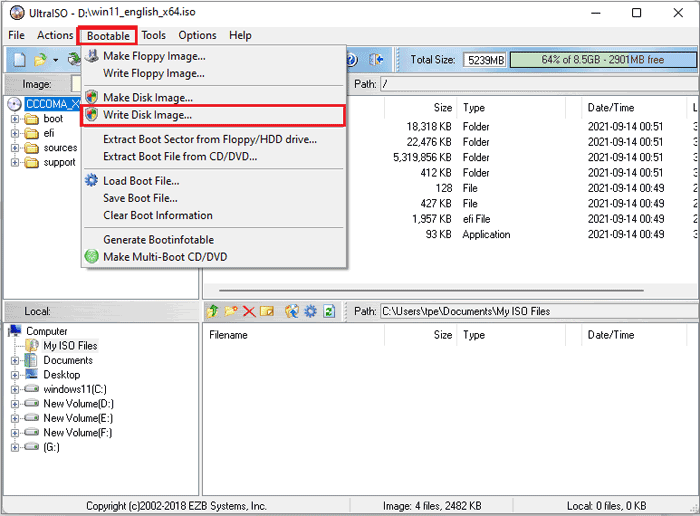Sort image list by Type column header
700x516 pixels.
511,108
